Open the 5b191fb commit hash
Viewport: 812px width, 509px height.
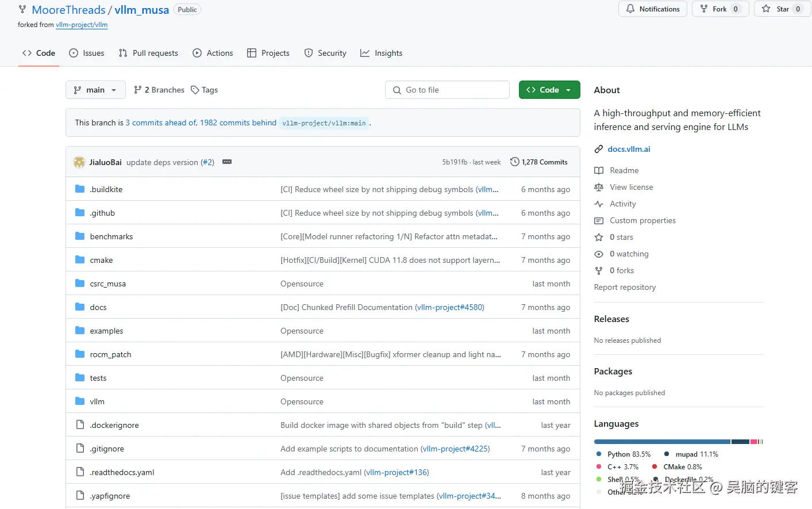455,162
